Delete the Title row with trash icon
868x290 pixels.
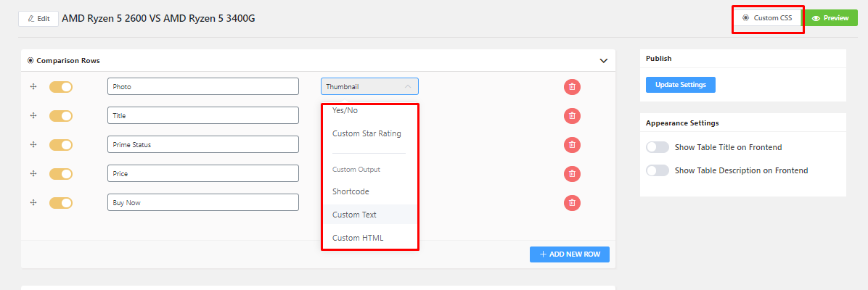(572, 116)
